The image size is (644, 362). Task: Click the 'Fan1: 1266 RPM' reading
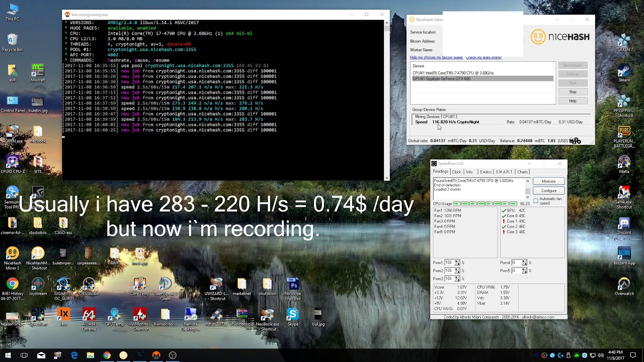pos(447,211)
